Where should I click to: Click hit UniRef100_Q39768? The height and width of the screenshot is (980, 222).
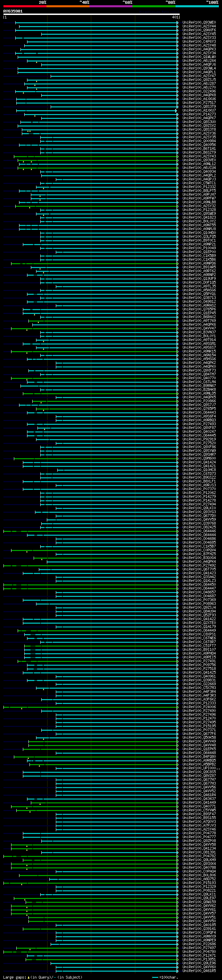199,524
